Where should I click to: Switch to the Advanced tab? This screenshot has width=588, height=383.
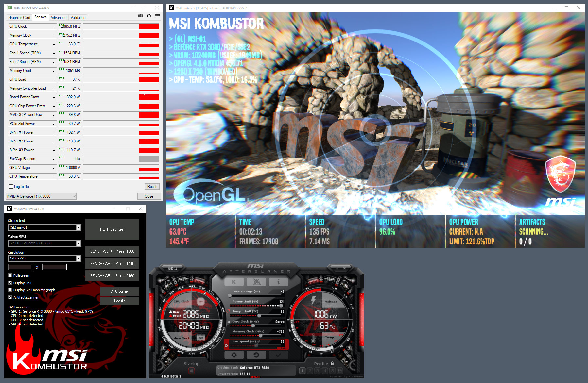pos(59,18)
